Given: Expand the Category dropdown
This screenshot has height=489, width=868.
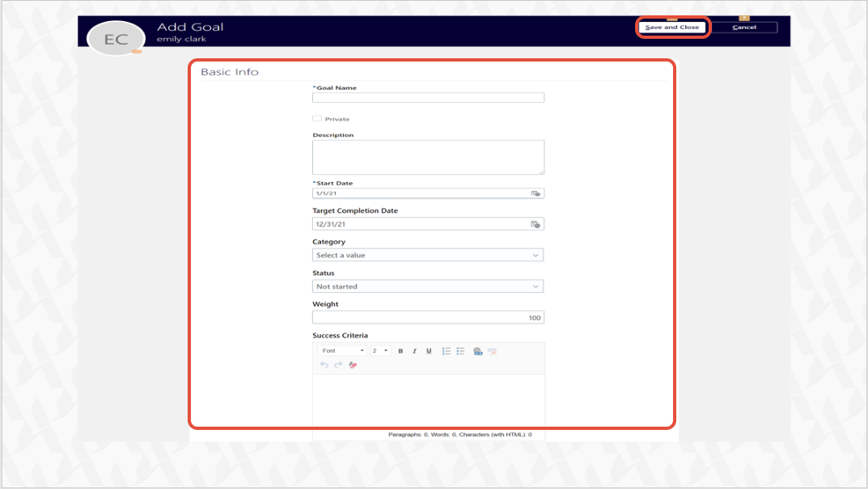Looking at the screenshot, I should point(428,255).
